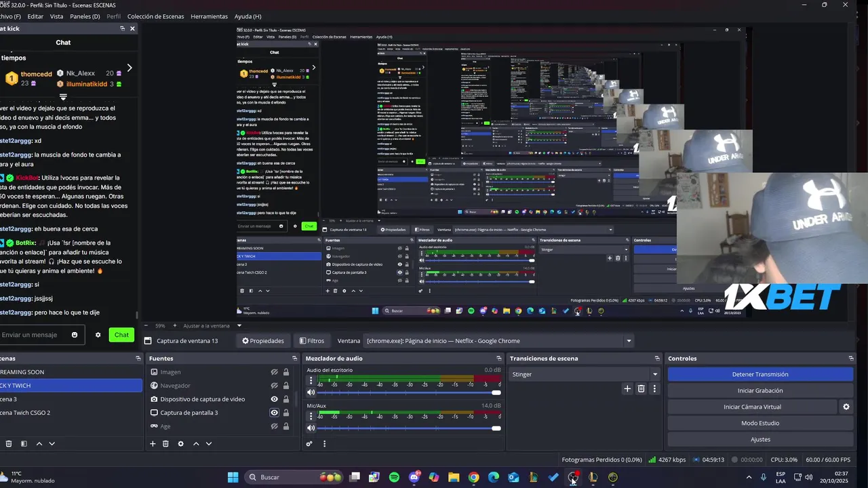Open emoji picker in chat message box

[75, 335]
